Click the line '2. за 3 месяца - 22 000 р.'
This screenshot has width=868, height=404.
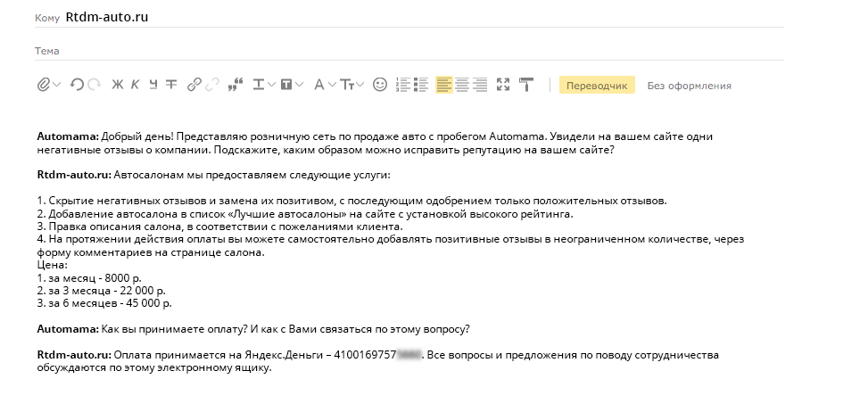102,291
